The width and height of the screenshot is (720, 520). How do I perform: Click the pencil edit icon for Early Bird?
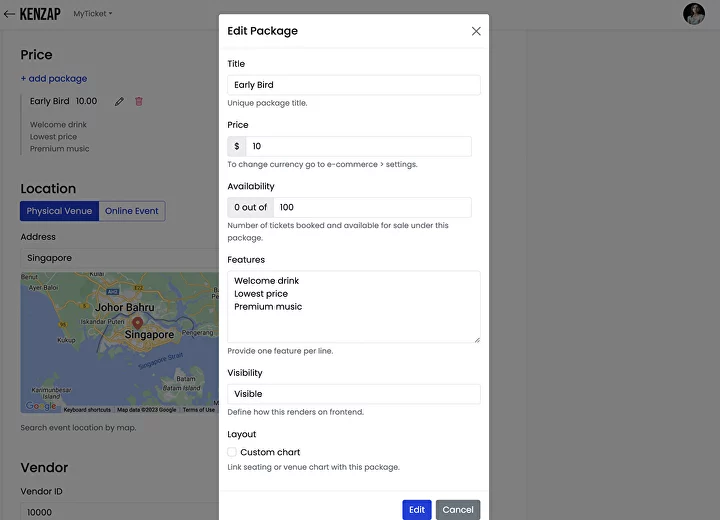tap(120, 101)
